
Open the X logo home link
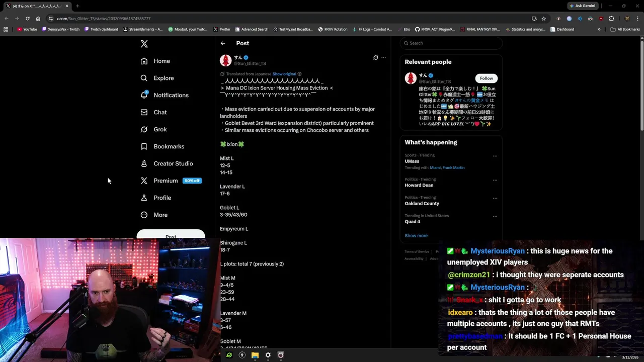point(144,44)
